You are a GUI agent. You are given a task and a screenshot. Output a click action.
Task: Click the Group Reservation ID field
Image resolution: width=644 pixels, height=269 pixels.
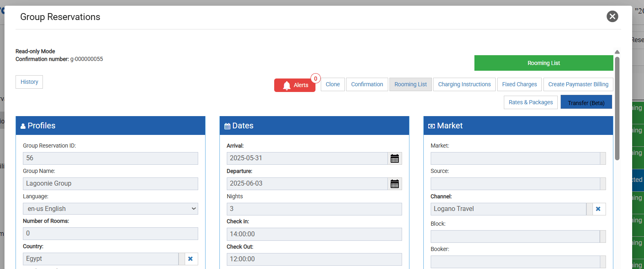110,159
